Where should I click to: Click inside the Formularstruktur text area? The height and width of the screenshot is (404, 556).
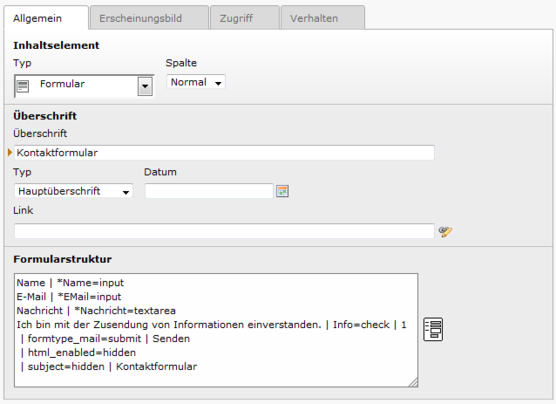tap(216, 330)
